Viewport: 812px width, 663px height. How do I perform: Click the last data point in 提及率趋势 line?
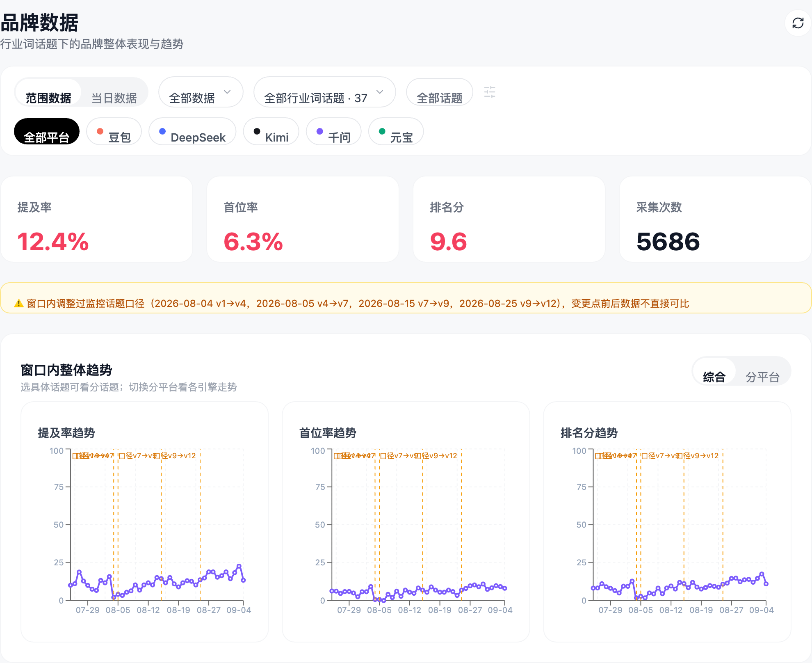243,580
